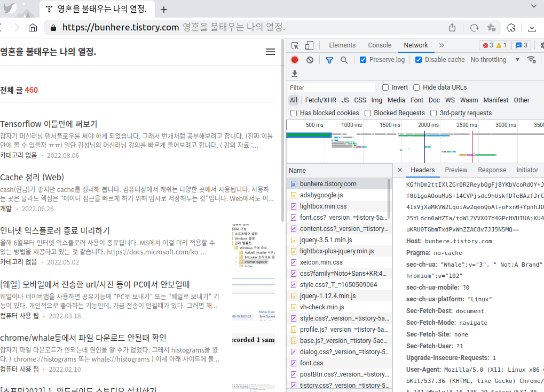Open the Tensorflow 이틀만에 써보기 post
544x392 pixels.
[49, 124]
